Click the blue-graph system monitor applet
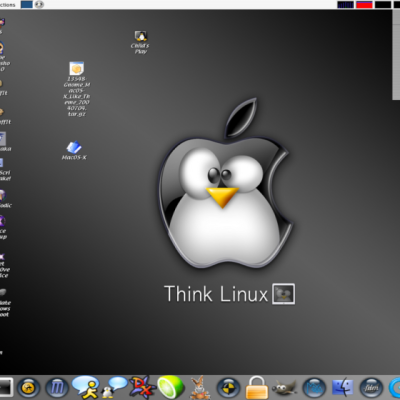The width and height of the screenshot is (400, 400). [345, 5]
